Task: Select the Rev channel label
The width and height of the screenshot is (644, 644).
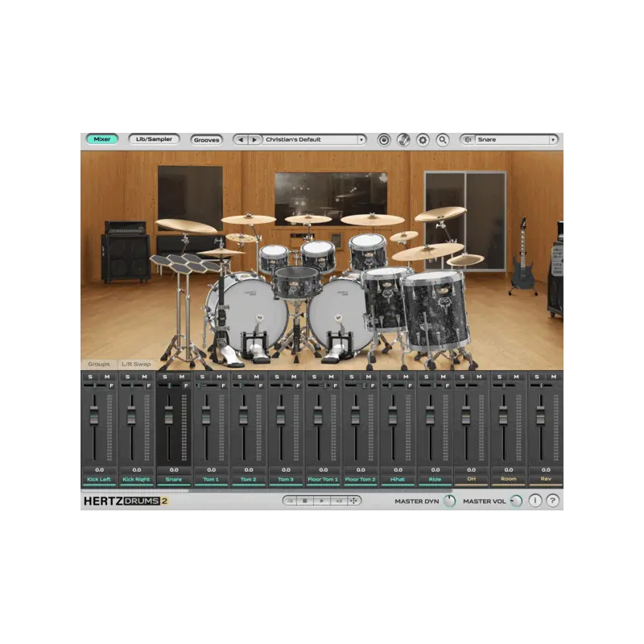Action: click(546, 479)
